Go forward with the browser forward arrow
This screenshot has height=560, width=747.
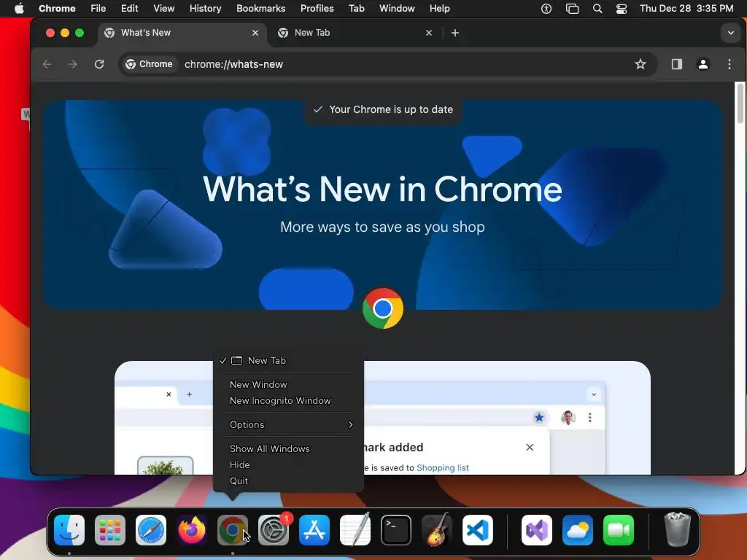pos(73,64)
